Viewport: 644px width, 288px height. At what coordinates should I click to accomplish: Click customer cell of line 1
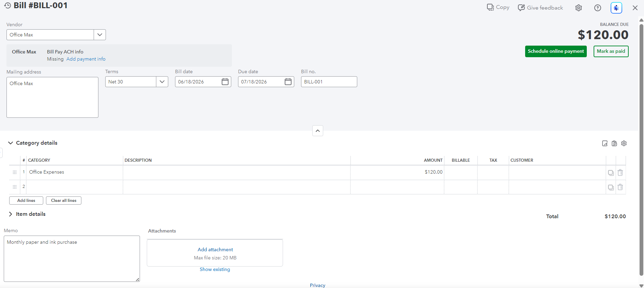coord(557,172)
